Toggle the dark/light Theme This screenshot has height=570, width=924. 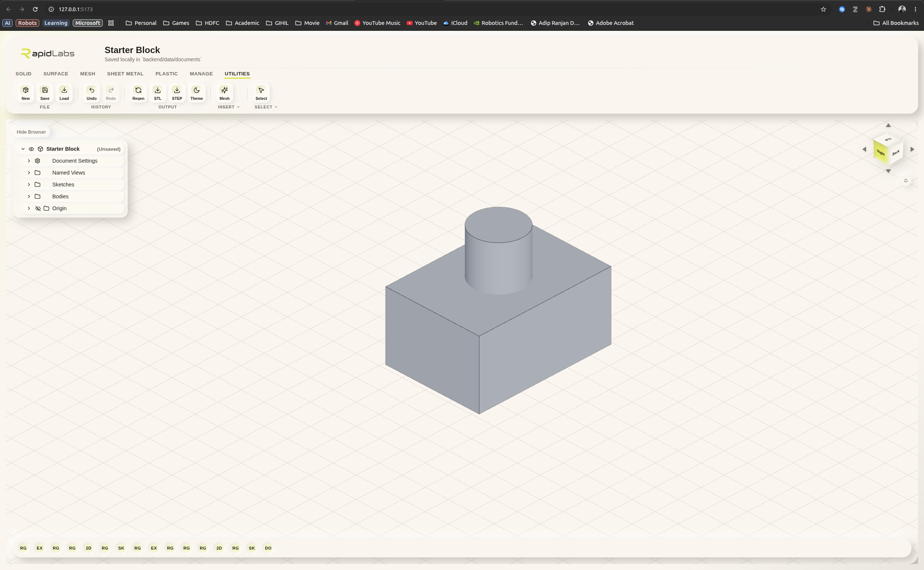pos(197,93)
